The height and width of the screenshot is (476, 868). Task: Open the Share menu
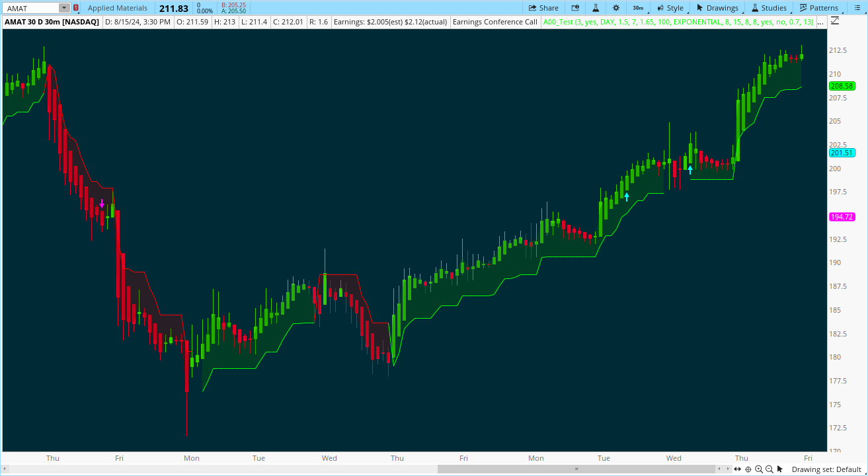(x=543, y=8)
